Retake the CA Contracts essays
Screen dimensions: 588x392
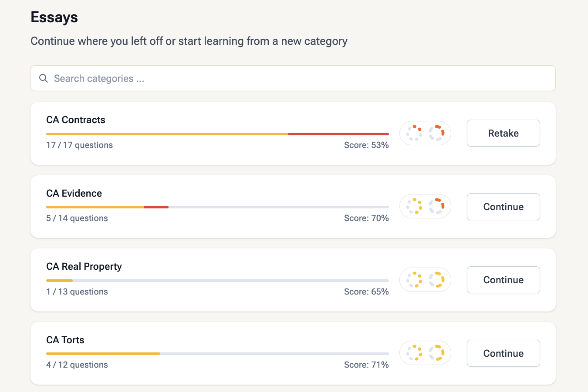503,133
